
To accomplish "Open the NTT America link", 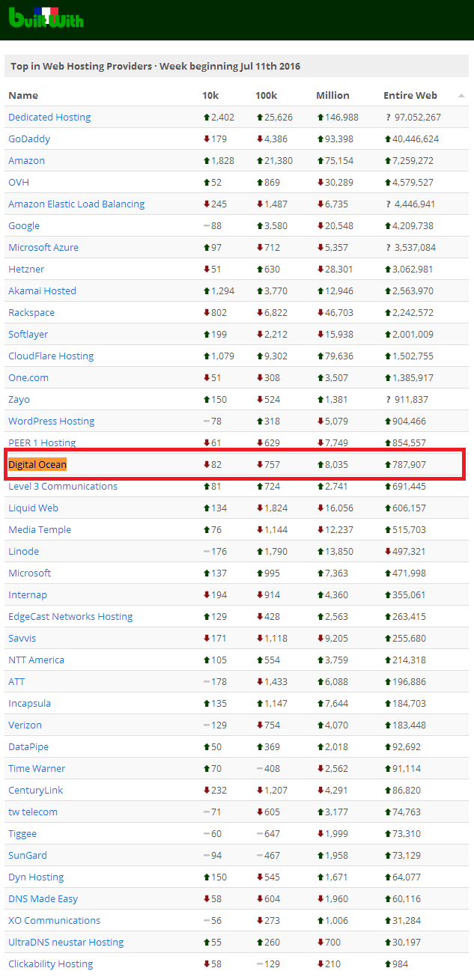I will click(37, 660).
